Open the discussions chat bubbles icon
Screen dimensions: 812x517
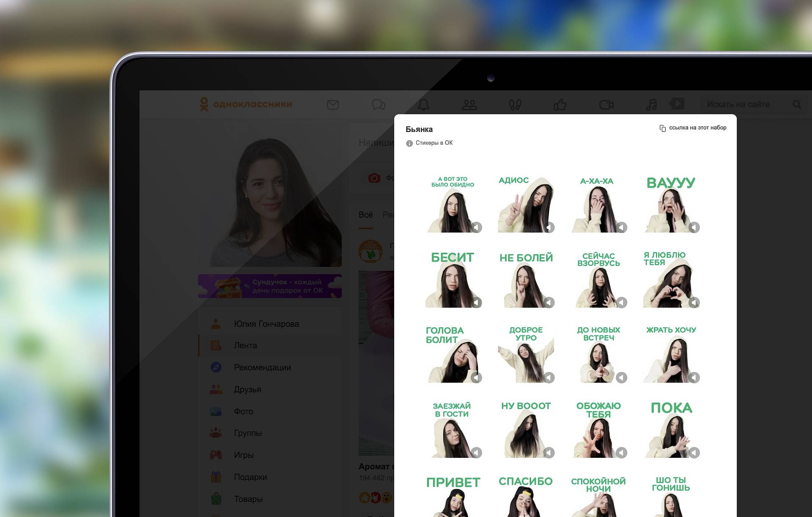point(379,104)
